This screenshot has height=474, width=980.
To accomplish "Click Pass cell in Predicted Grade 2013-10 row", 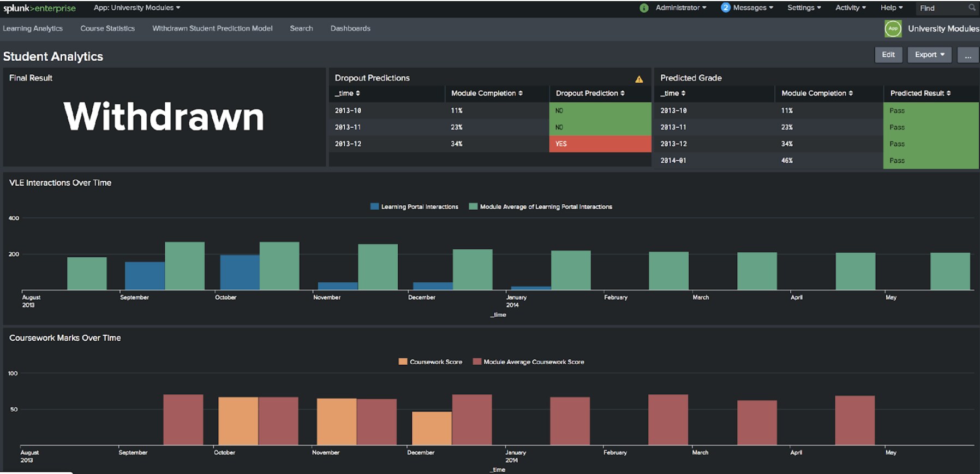I will click(x=930, y=110).
